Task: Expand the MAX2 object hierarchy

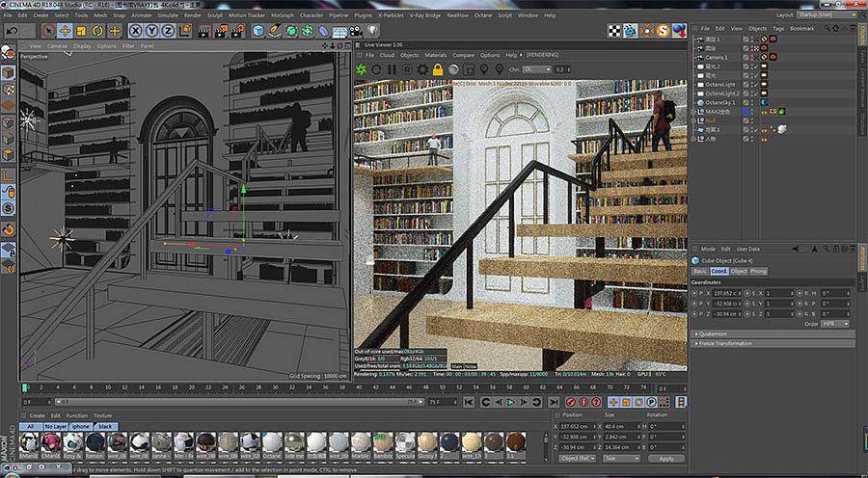Action: pyautogui.click(x=693, y=112)
